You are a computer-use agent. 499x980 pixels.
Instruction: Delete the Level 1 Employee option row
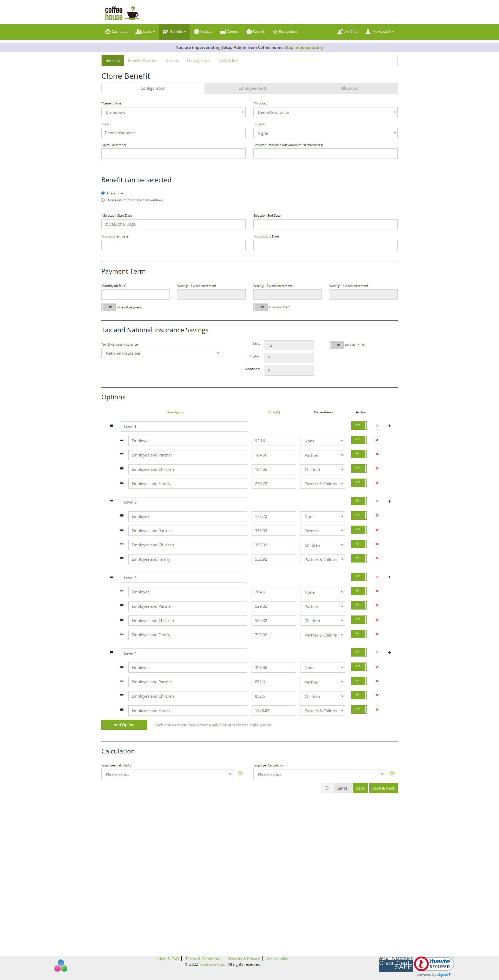click(377, 440)
